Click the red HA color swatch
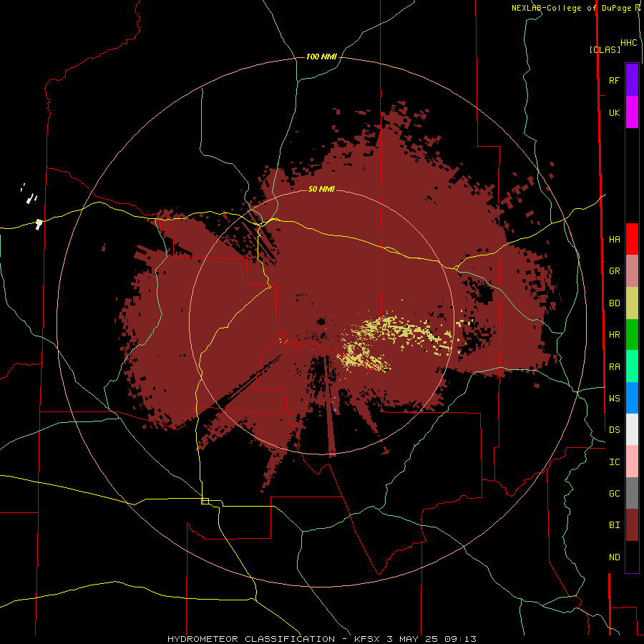The image size is (644, 644). pyautogui.click(x=632, y=239)
